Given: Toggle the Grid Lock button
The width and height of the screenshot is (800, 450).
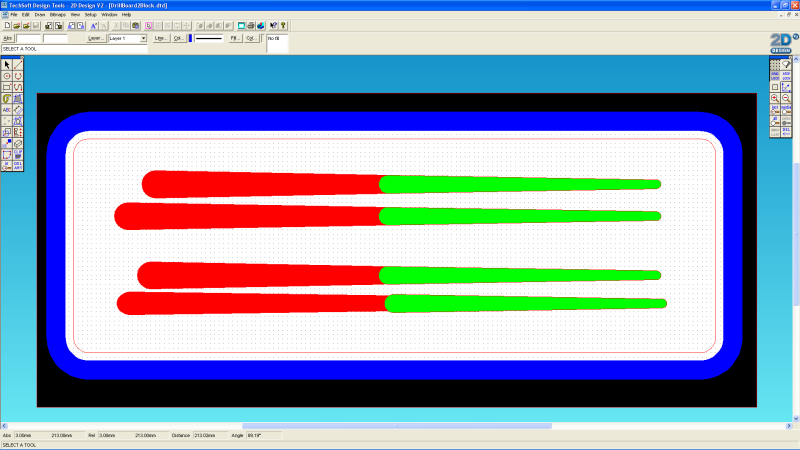Looking at the screenshot, I should click(775, 76).
